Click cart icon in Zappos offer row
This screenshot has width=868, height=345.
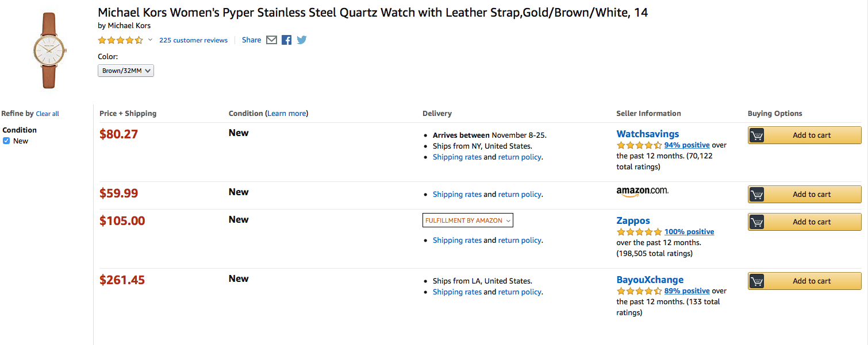click(757, 222)
